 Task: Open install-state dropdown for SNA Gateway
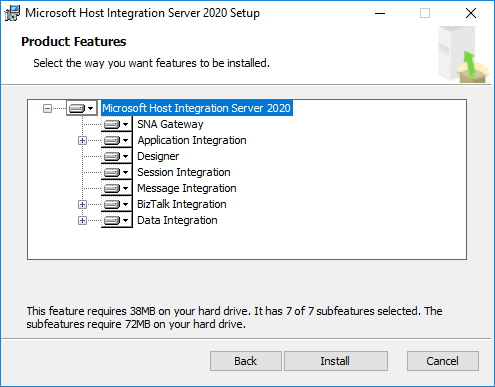[x=117, y=124]
